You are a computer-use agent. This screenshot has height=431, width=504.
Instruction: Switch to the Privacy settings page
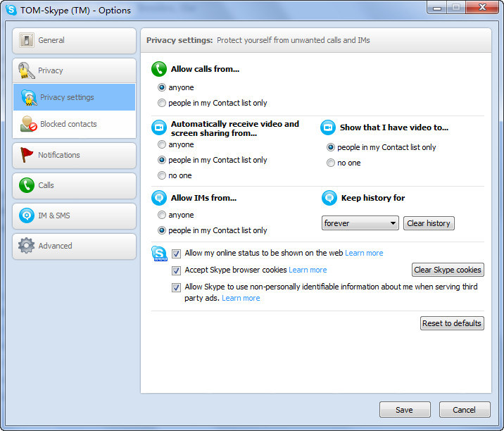74,97
